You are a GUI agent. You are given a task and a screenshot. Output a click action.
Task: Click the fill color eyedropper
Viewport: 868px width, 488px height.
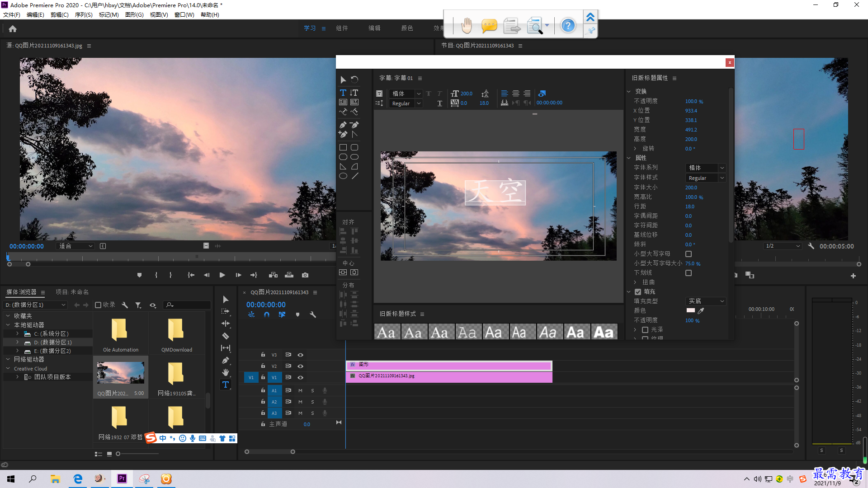point(701,310)
